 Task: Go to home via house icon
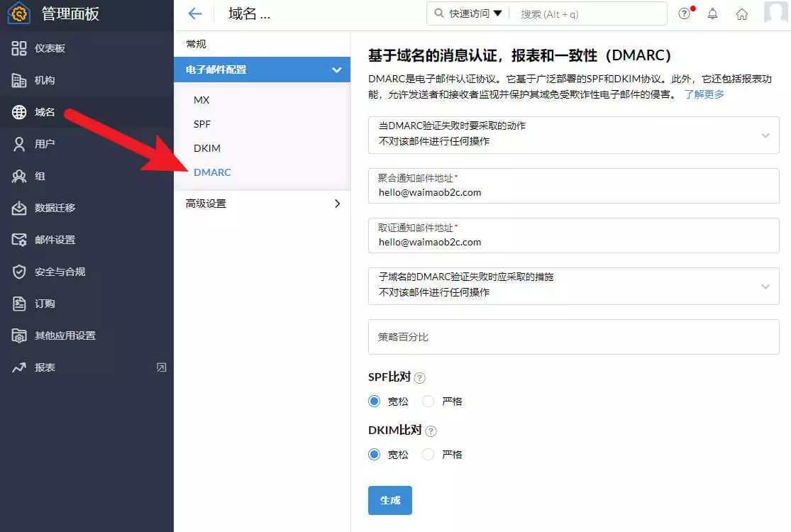(x=741, y=13)
